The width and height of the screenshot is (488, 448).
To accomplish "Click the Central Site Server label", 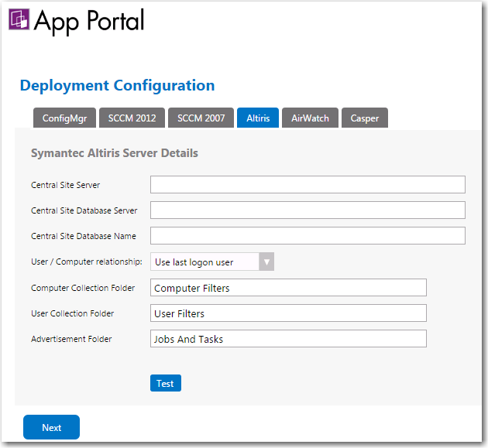I will pos(65,185).
